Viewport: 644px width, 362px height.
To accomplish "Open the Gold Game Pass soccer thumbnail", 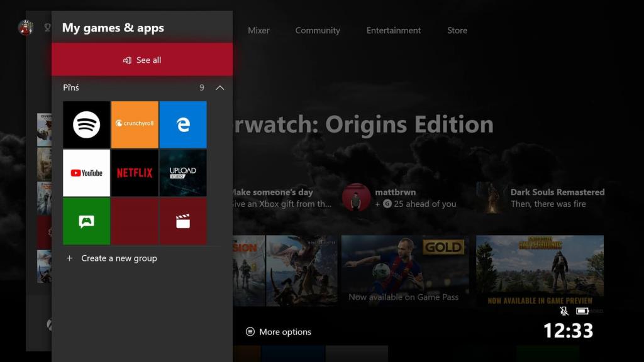I will [405, 270].
